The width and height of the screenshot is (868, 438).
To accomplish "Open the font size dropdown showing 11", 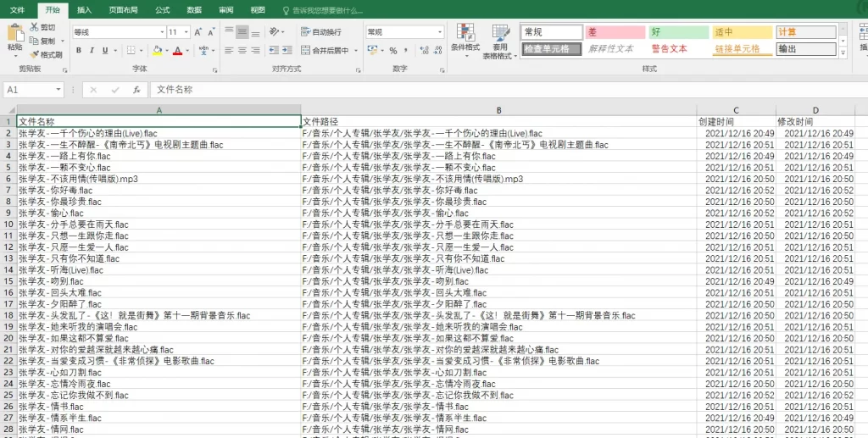I will 186,32.
